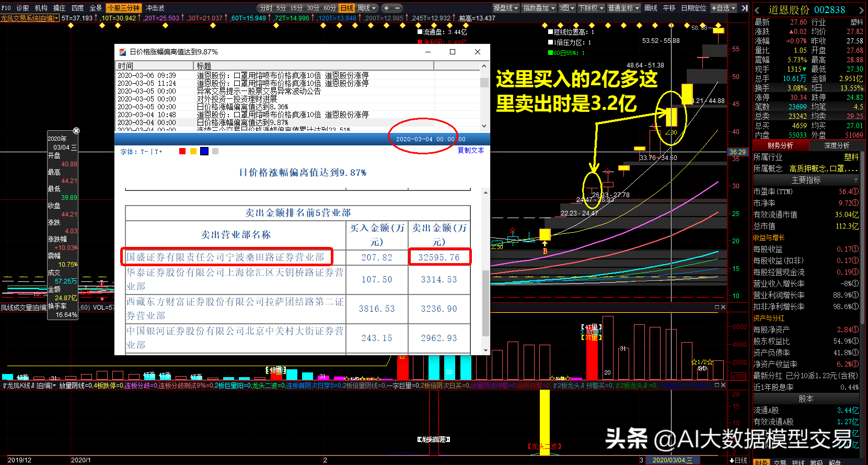
Task: Switch to the 深度分析 tab
Action: click(837, 145)
